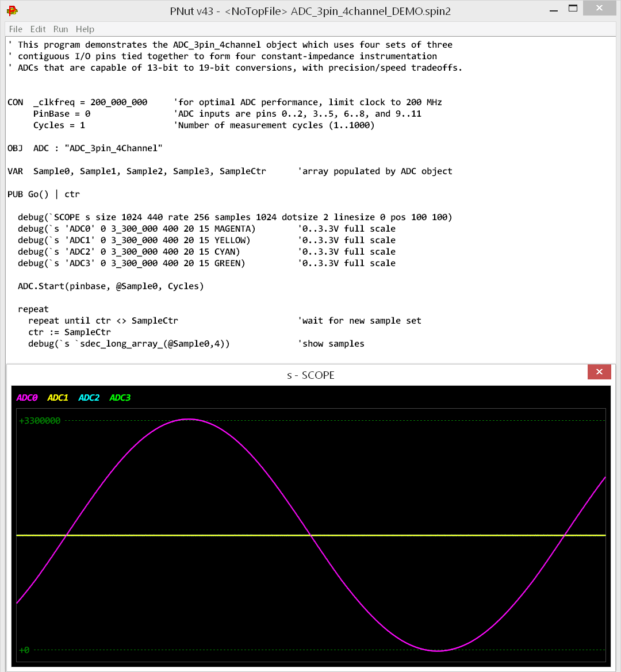Toggle visibility of the cyan ADC2 channel label

(89, 397)
